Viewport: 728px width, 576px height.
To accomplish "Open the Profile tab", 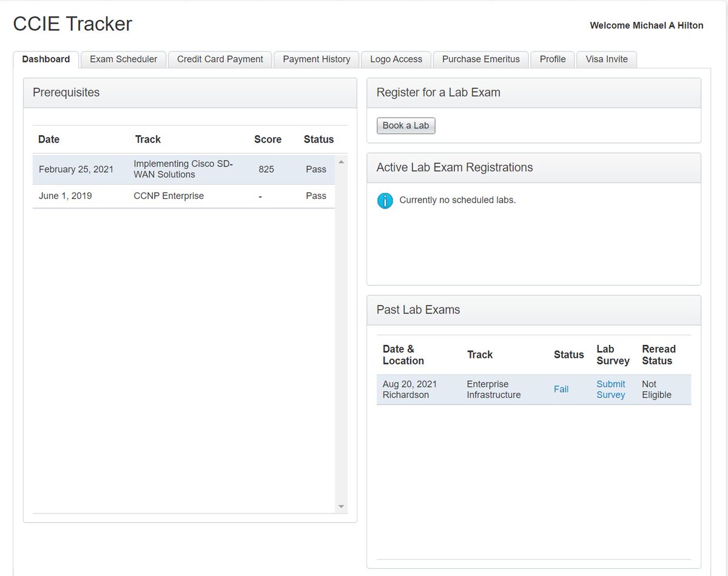I will (x=553, y=59).
